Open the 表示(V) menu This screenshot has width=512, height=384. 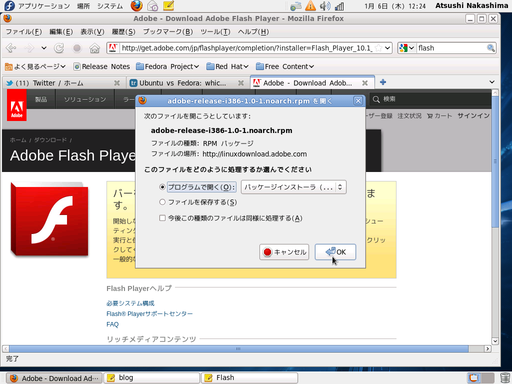[92, 32]
